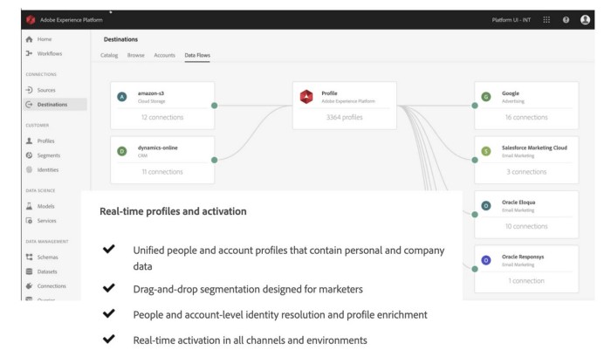Click the Profiles person icon
Viewport: 611px width, 364px height.
29,141
